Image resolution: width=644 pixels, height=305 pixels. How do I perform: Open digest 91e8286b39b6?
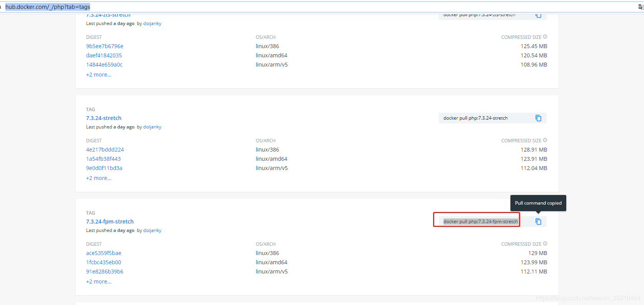(x=105, y=272)
